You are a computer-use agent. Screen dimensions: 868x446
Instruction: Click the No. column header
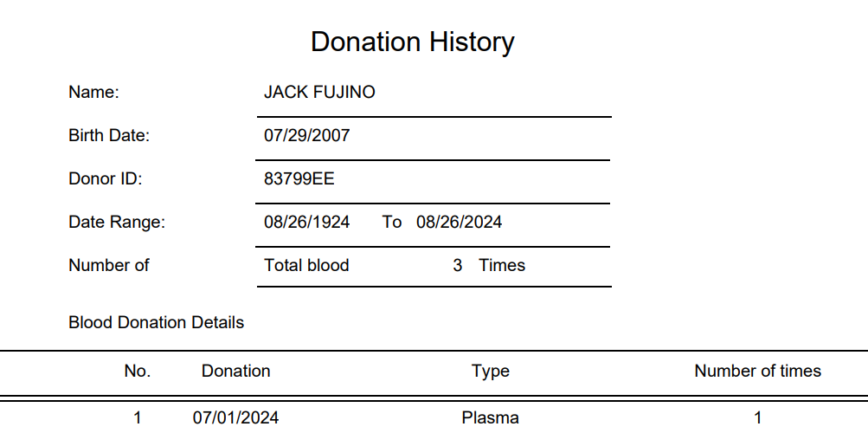click(138, 371)
